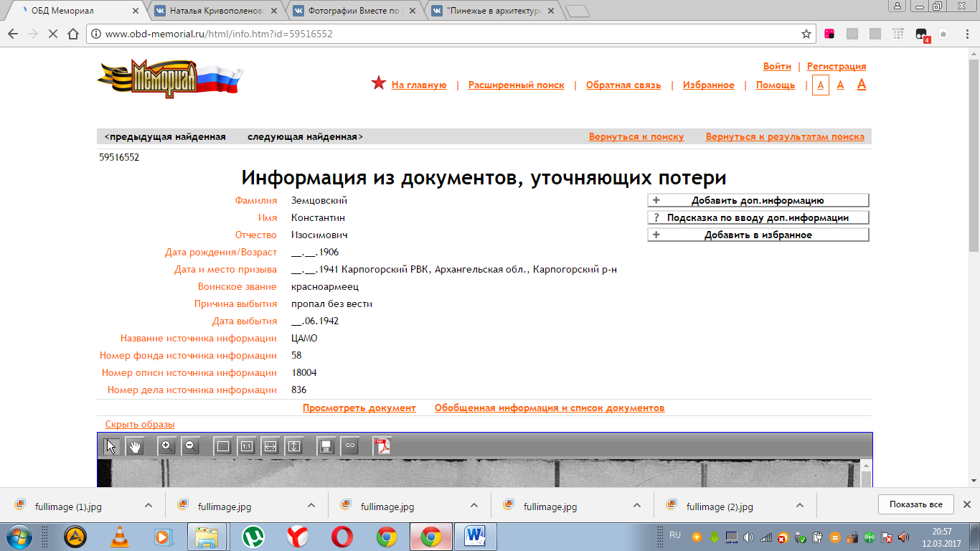Image resolution: width=980 pixels, height=551 pixels.
Task: Select the pointer tool in document viewer
Action: 111,446
